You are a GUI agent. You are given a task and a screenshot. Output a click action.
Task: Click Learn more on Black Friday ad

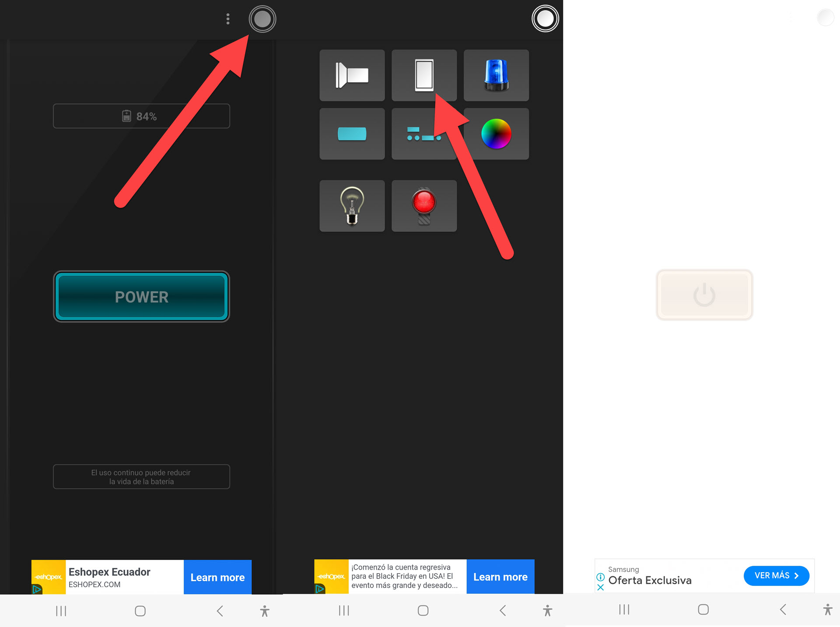point(500,577)
